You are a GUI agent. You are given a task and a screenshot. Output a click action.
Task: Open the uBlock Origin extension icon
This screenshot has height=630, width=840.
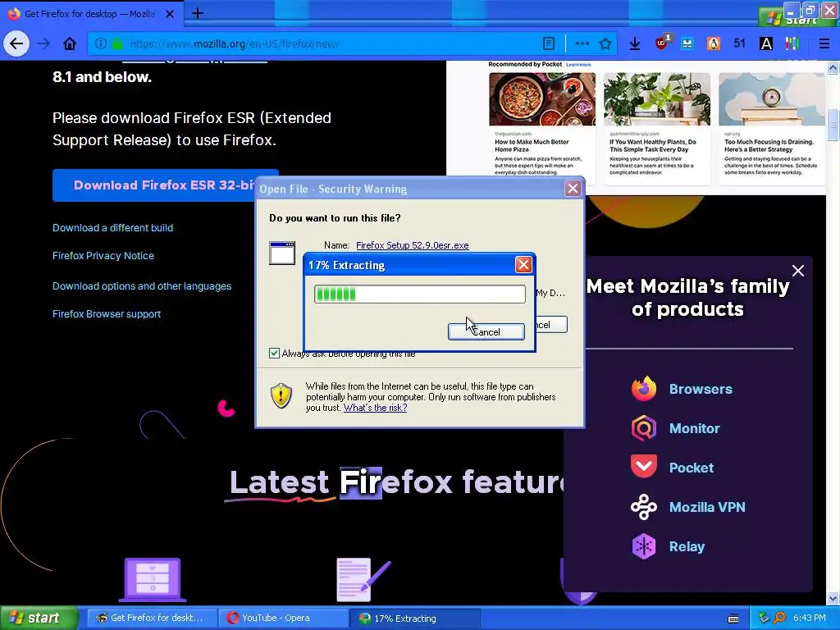662,43
